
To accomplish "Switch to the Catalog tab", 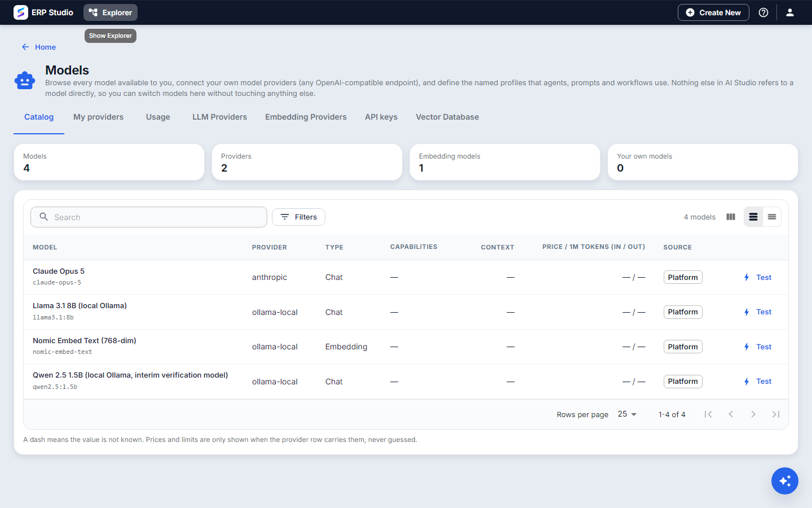I will pyautogui.click(x=39, y=117).
